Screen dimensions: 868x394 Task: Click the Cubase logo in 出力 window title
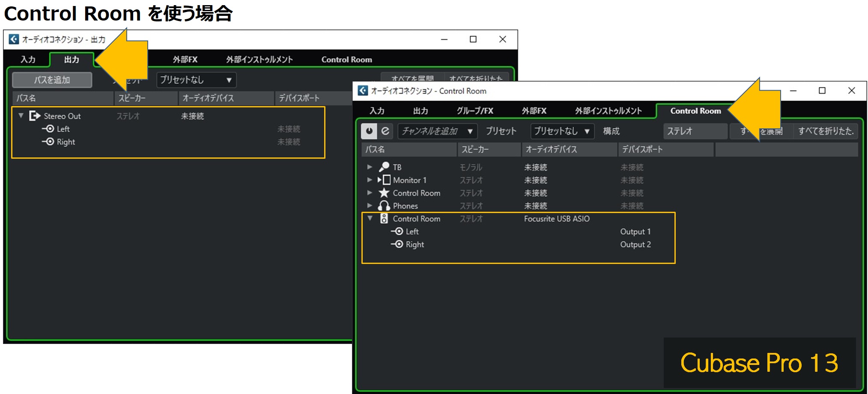(x=14, y=39)
